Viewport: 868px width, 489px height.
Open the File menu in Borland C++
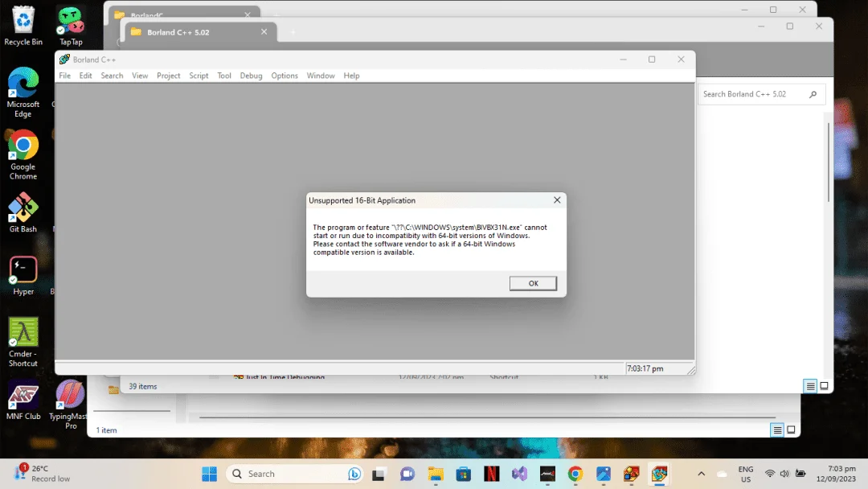click(x=65, y=76)
